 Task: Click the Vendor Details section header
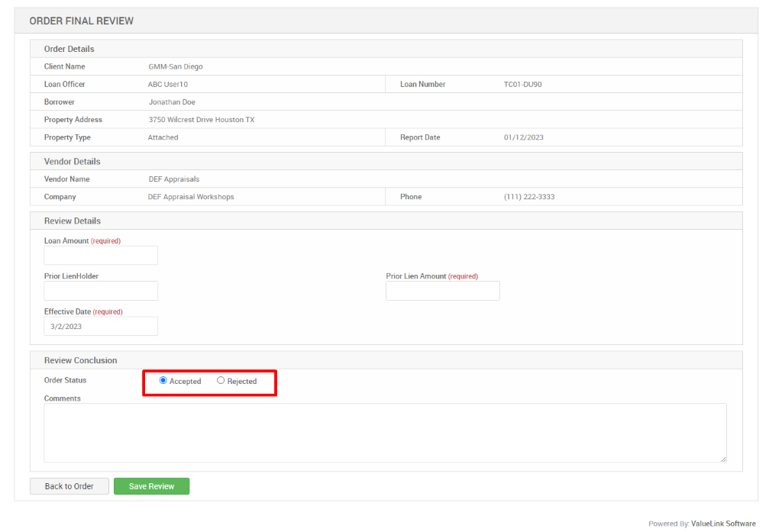[x=73, y=161]
